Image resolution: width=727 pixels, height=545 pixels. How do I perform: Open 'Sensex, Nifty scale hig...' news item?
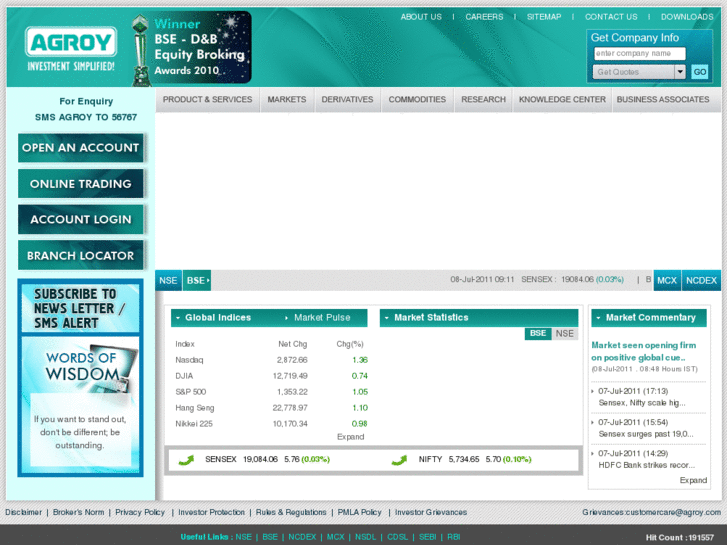pyautogui.click(x=642, y=403)
